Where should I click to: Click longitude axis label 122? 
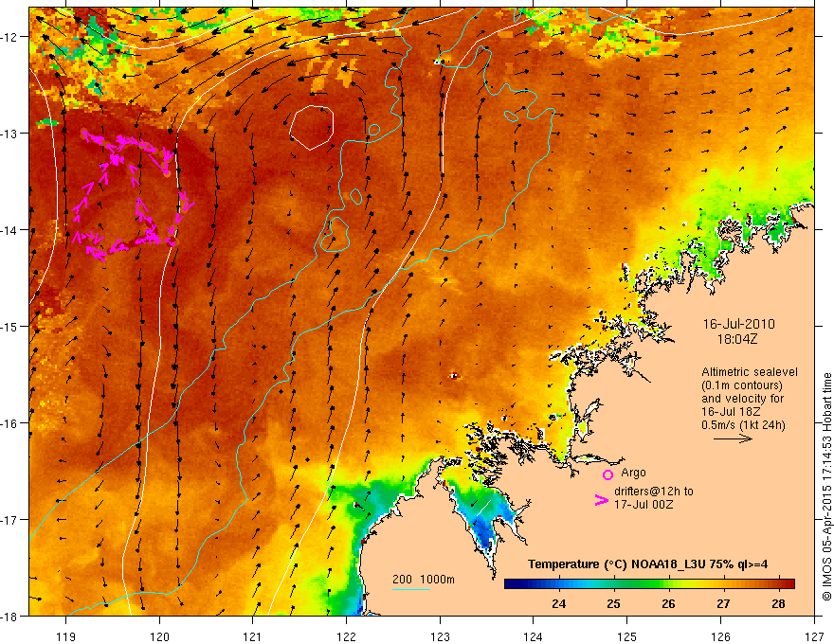[x=346, y=636]
